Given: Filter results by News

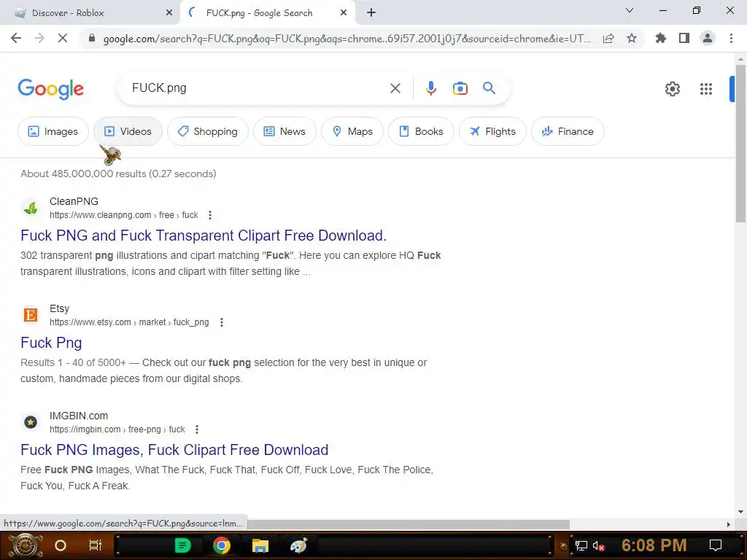Looking at the screenshot, I should pyautogui.click(x=285, y=131).
